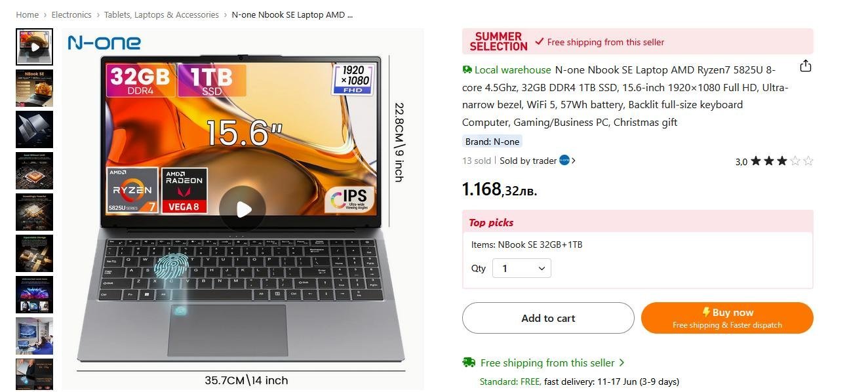This screenshot has height=392, width=868.
Task: Click the trader verification badge icon
Action: [x=564, y=160]
